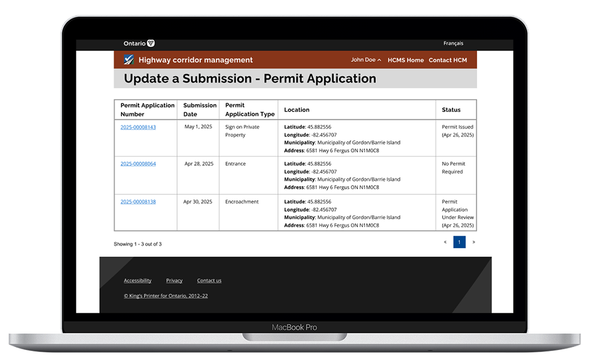Open permit application 2025-00008143

[x=138, y=127]
